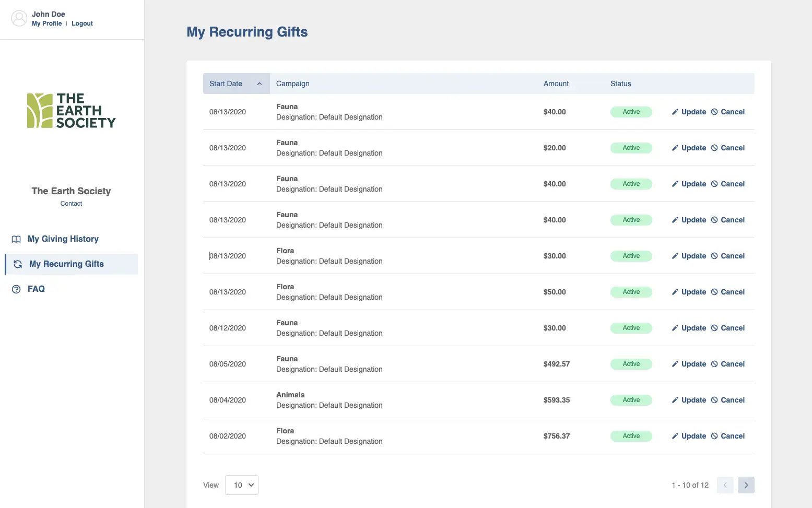This screenshot has width=812, height=508.
Task: Open the View rows-per-page dropdown
Action: tap(242, 485)
